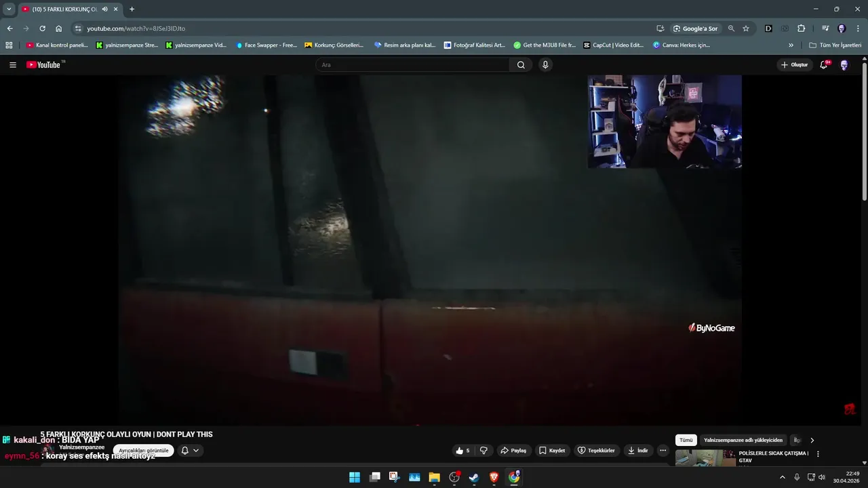Image resolution: width=868 pixels, height=488 pixels.
Task: Install app icon in the address bar
Action: pos(660,28)
